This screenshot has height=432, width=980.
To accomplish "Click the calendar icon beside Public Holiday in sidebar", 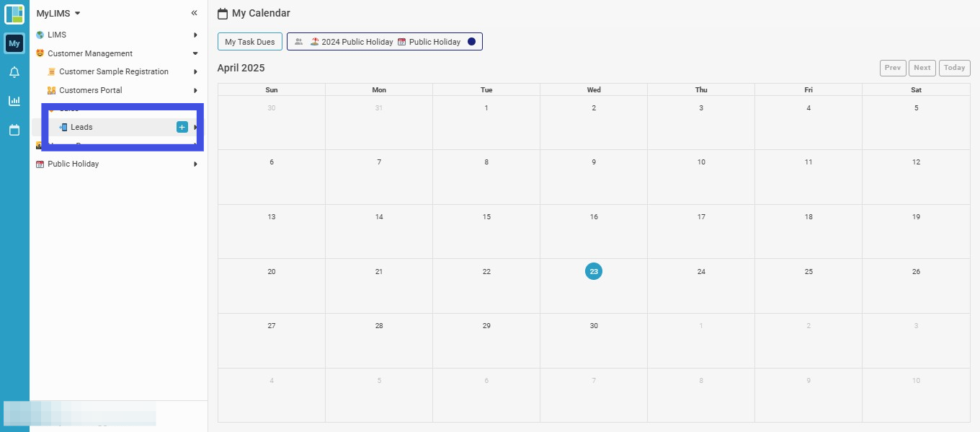I will coord(40,164).
